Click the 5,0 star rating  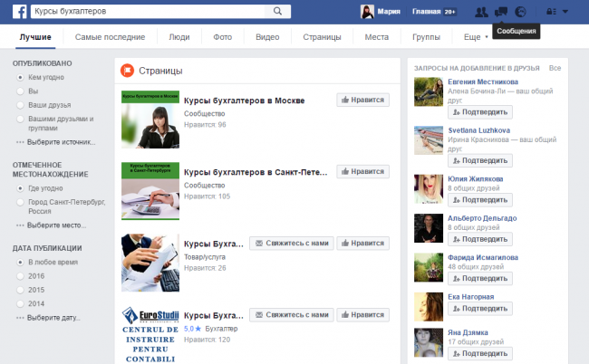[192, 329]
